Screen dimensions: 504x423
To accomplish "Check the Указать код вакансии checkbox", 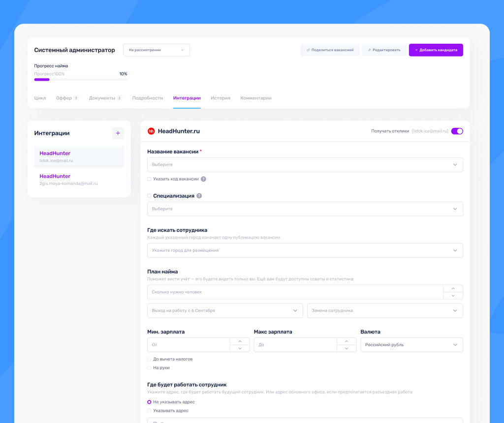I will [149, 179].
